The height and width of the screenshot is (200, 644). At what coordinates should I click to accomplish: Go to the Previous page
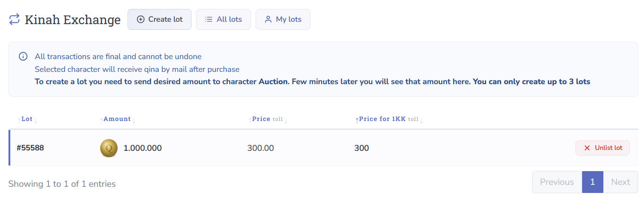coord(557,182)
